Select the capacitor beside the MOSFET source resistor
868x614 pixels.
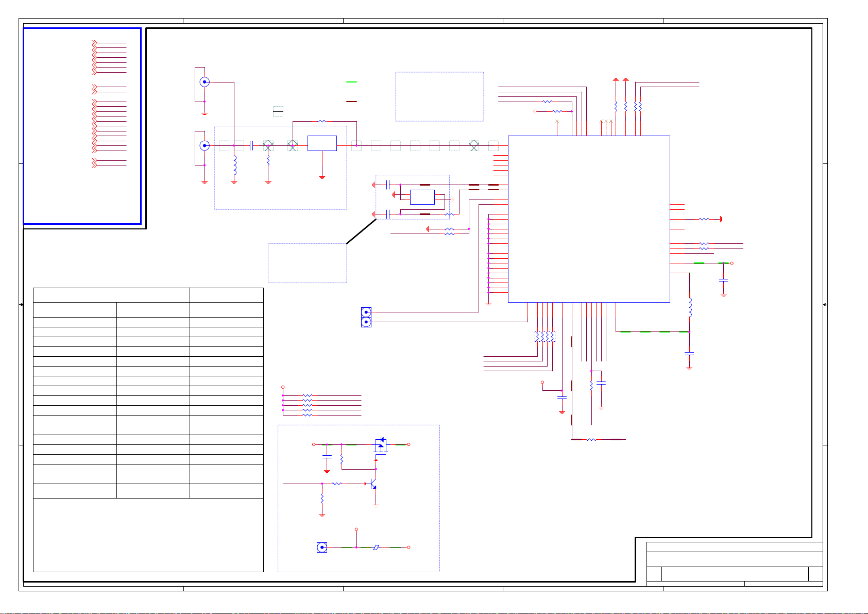click(327, 457)
